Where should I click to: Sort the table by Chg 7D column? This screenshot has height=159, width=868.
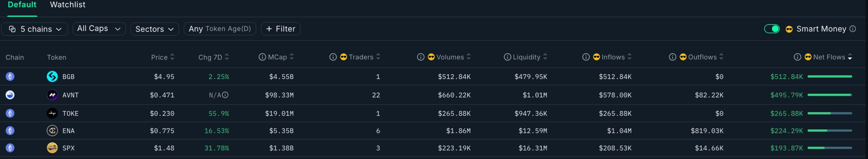coord(214,57)
